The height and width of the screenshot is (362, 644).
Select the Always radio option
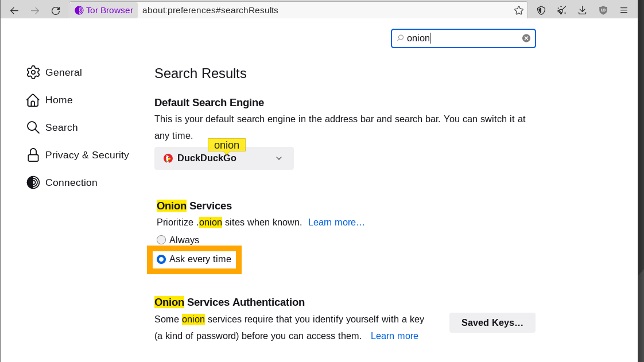coord(161,240)
